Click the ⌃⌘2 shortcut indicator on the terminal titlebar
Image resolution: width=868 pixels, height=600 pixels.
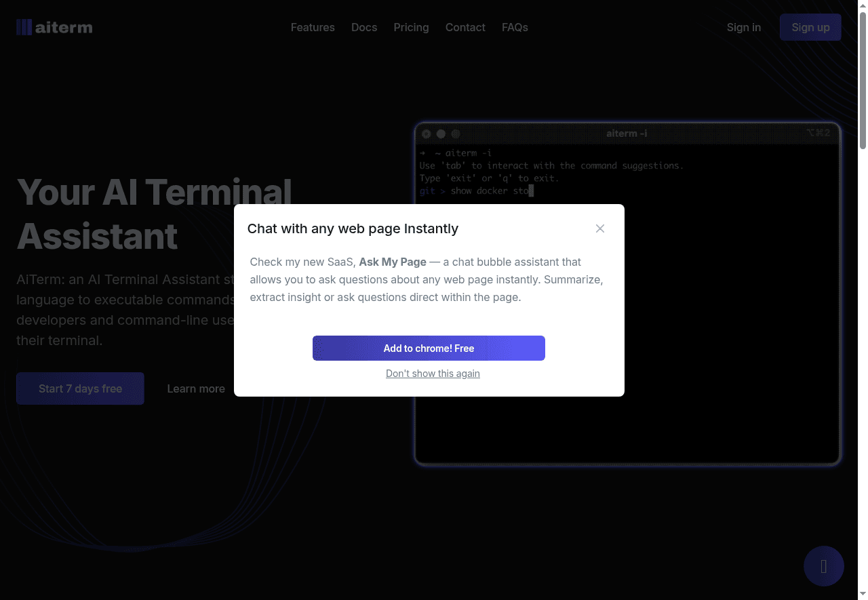(819, 133)
